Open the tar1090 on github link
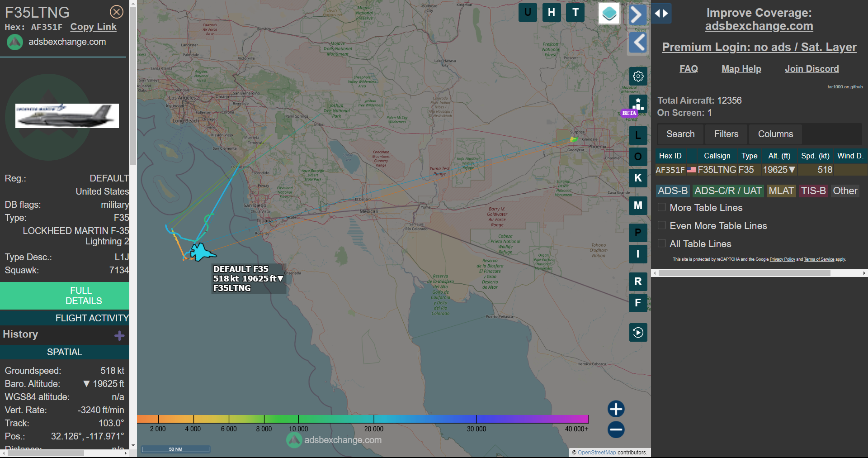Screen dimensions: 868x458 [845, 87]
